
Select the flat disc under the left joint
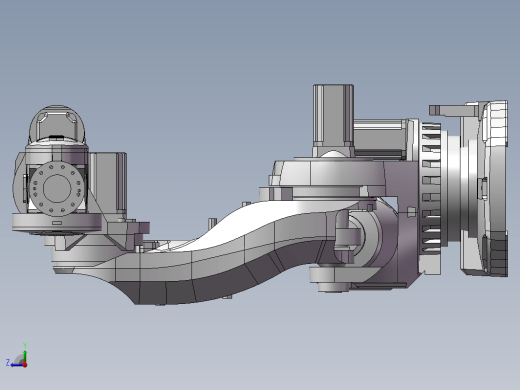click(x=57, y=222)
